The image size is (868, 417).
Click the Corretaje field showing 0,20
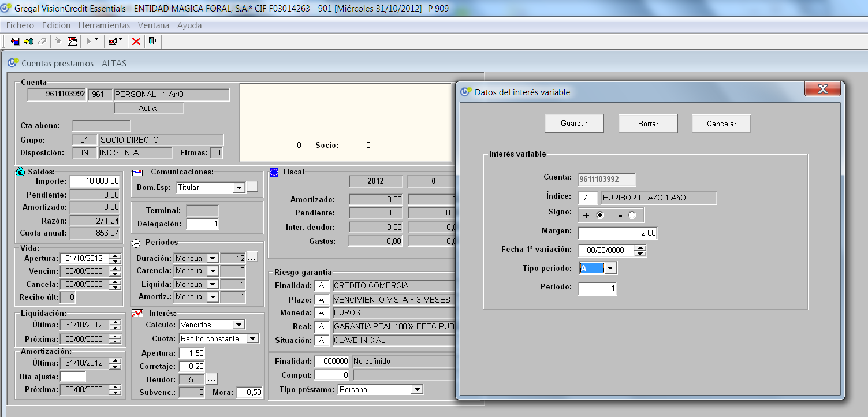pyautogui.click(x=192, y=366)
